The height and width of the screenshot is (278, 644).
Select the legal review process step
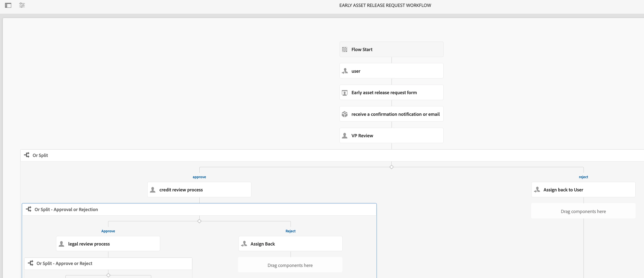tap(108, 244)
